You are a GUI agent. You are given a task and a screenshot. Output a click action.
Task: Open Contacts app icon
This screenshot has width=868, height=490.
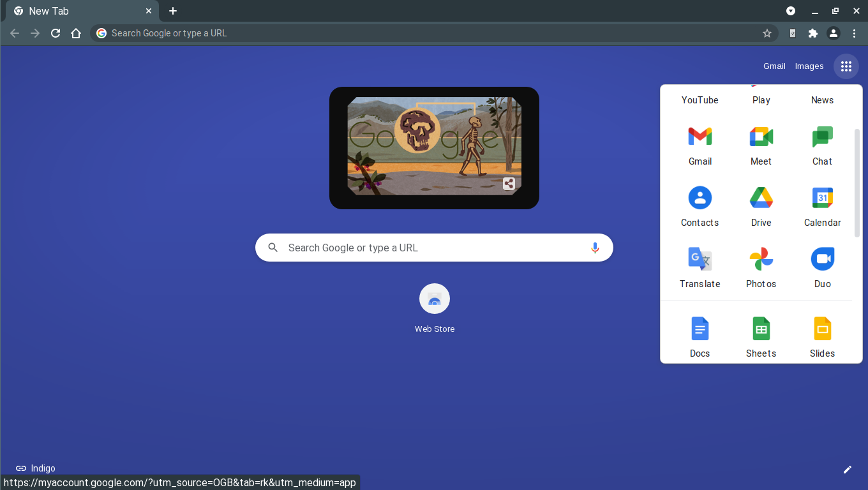pos(700,207)
